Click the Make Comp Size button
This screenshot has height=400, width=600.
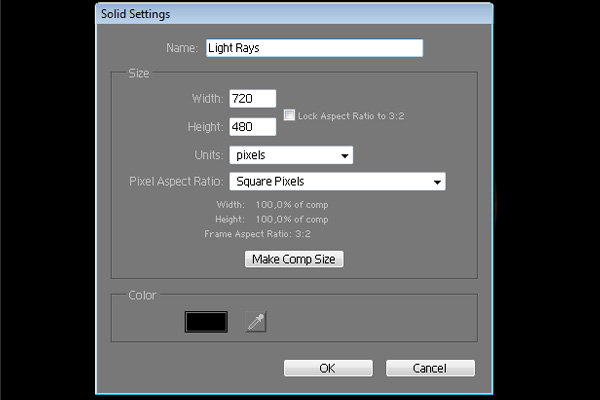click(294, 259)
